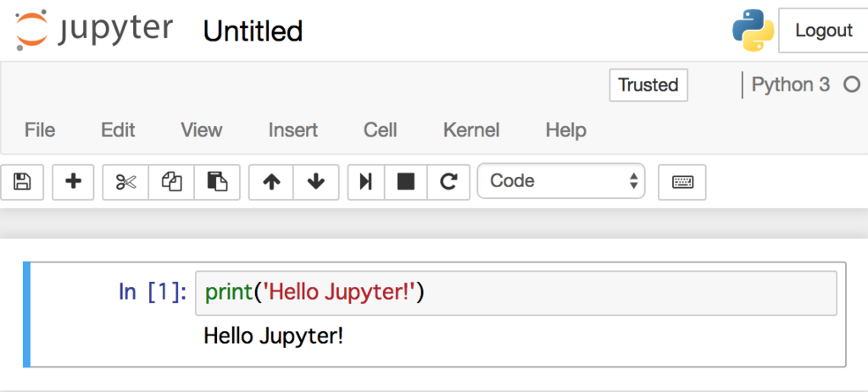This screenshot has height=392, width=868.
Task: Click the Jupyter logo
Action: 94,30
